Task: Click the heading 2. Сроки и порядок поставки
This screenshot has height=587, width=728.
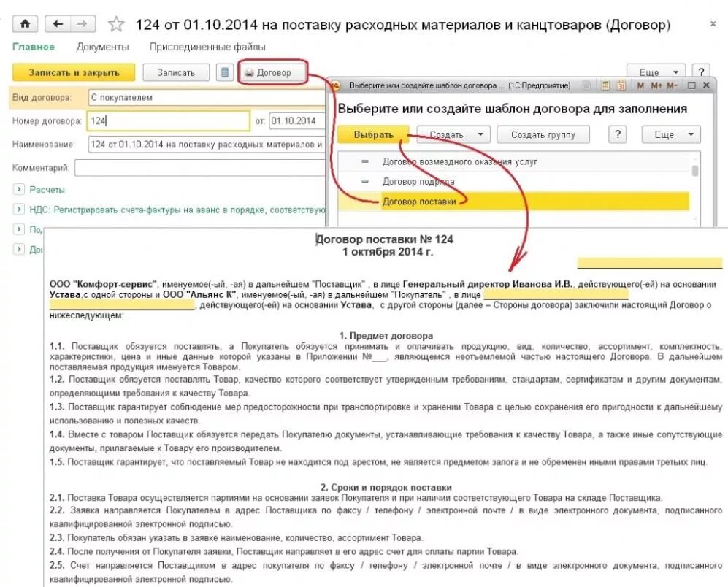Action: [386, 488]
